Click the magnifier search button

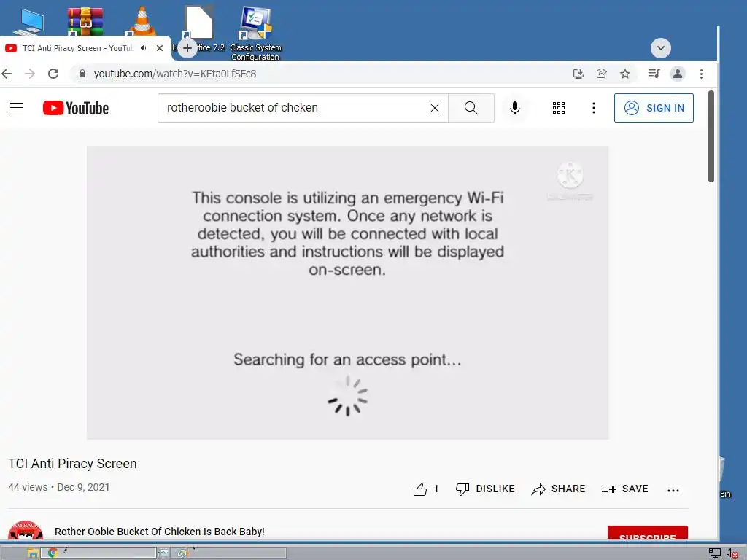pyautogui.click(x=471, y=108)
